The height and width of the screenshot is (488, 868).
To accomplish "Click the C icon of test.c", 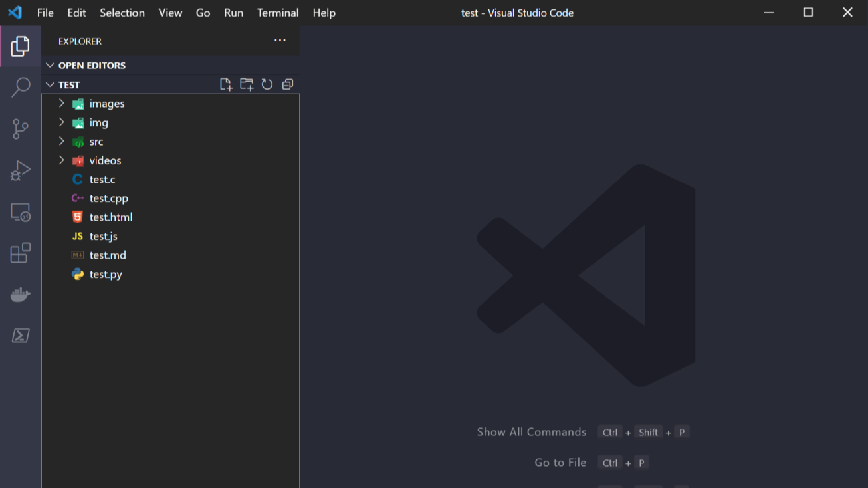I will click(78, 180).
